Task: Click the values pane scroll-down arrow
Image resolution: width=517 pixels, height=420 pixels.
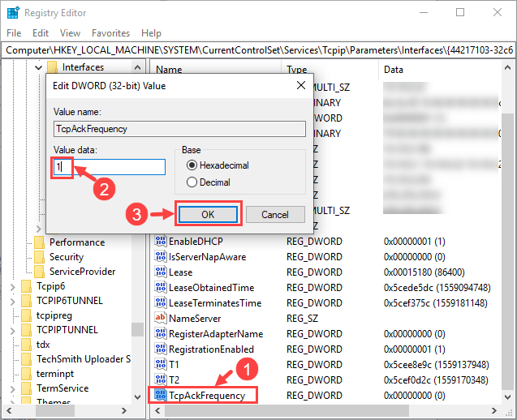Action: [x=508, y=397]
